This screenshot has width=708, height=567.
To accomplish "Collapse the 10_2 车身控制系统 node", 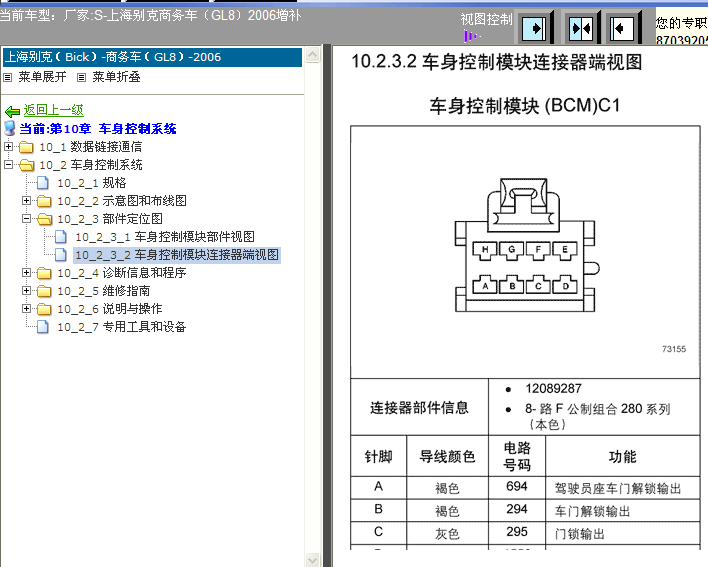I will (9, 164).
